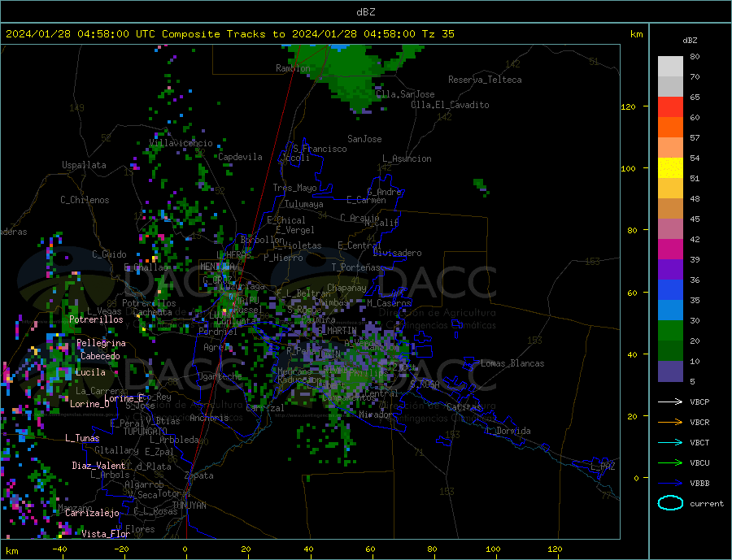Click the Tres_Mayo map label
The image size is (732, 560).
coord(294,188)
